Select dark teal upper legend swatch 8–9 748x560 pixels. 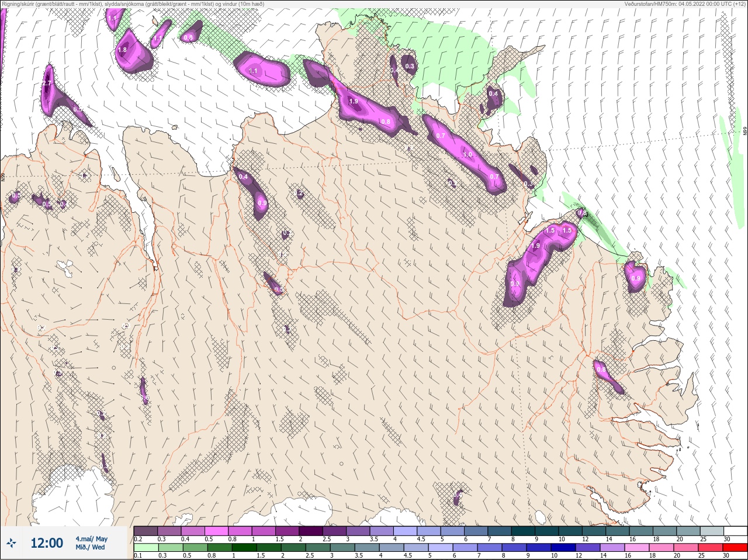tap(524, 531)
